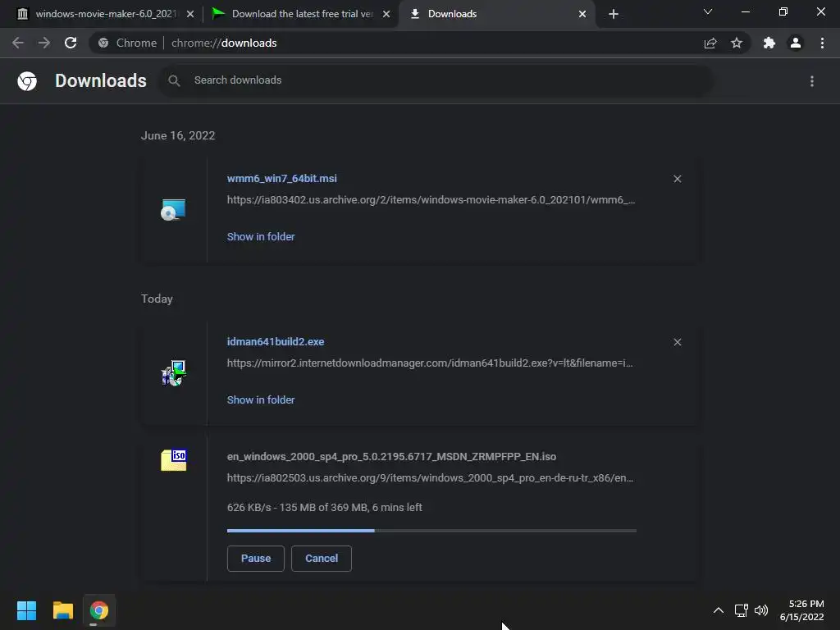Open a new tab with the plus button
Screen dimensions: 840x630
(x=614, y=14)
